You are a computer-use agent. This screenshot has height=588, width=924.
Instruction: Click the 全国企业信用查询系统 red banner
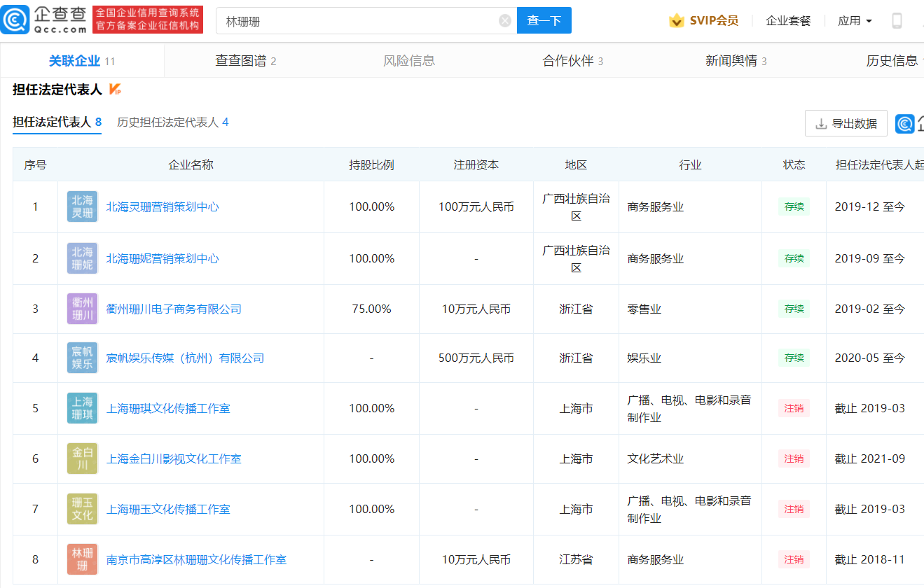[148, 20]
